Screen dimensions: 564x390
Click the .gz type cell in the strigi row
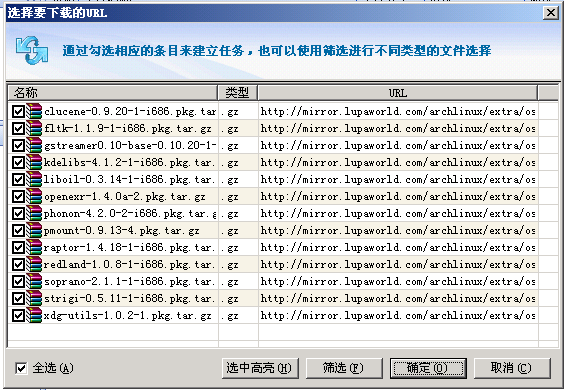238,299
